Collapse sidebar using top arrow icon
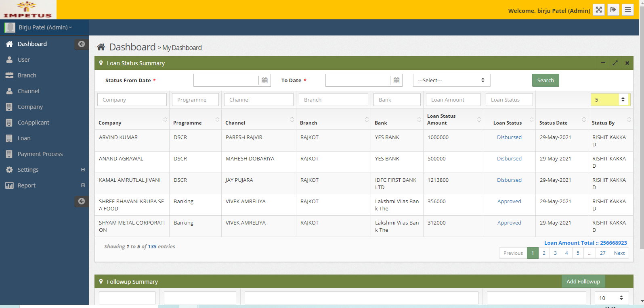The width and height of the screenshot is (644, 308). (82, 44)
